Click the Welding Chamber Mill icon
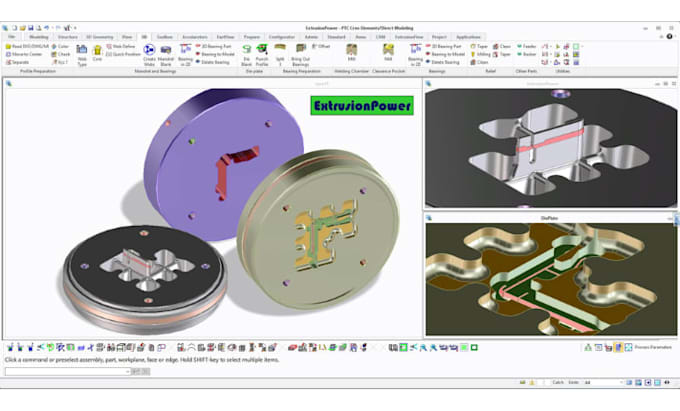The width and height of the screenshot is (680, 411). pos(352,52)
